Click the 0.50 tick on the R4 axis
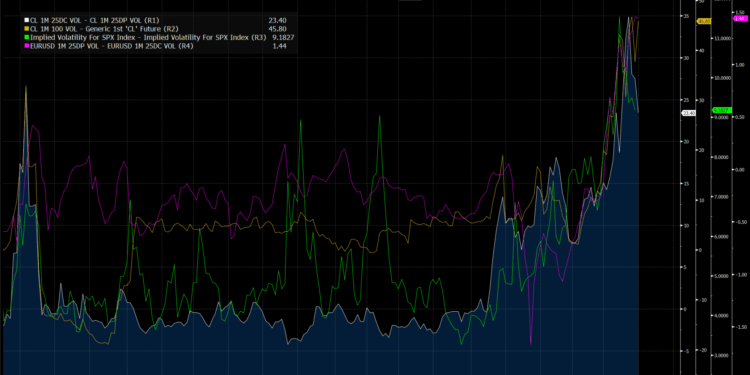750x375 pixels. [739, 117]
